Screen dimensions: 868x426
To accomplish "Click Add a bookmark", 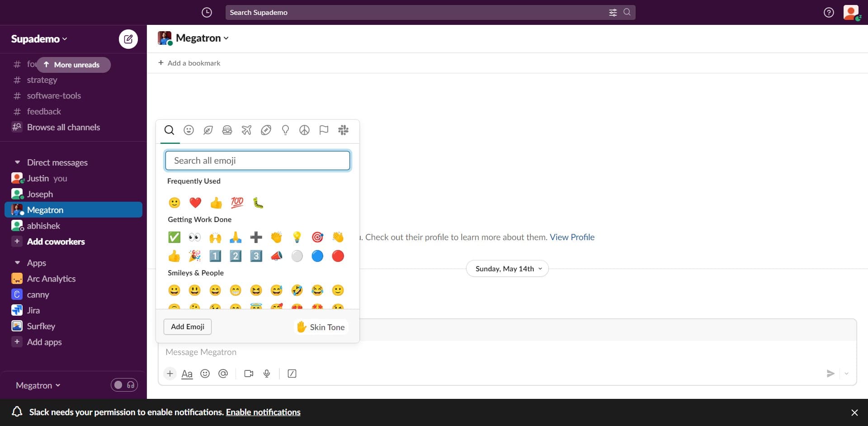I will point(189,63).
